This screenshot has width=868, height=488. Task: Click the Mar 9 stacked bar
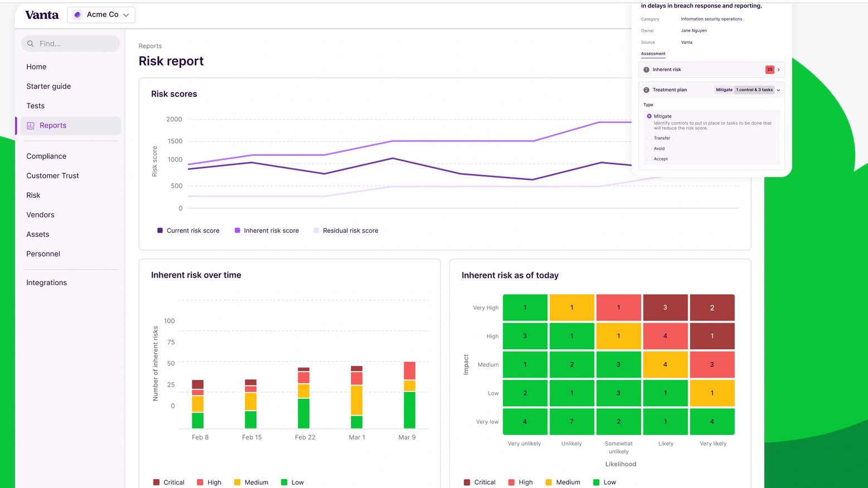(x=410, y=395)
